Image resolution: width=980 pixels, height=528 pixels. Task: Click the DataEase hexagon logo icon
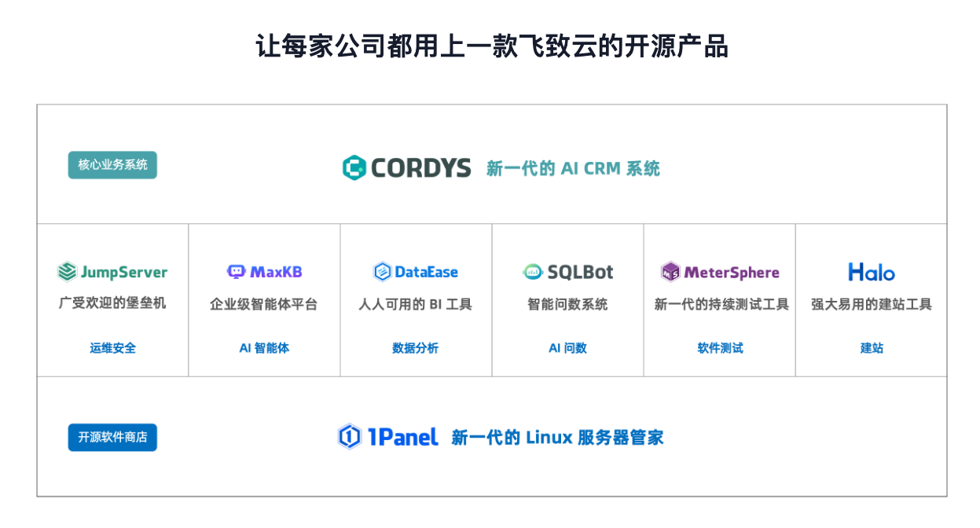click(x=382, y=272)
